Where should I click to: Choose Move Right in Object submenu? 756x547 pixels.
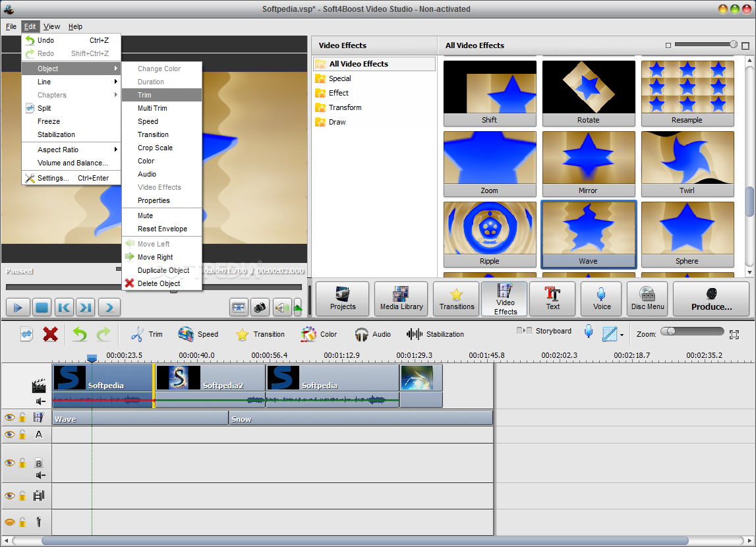[162, 258]
